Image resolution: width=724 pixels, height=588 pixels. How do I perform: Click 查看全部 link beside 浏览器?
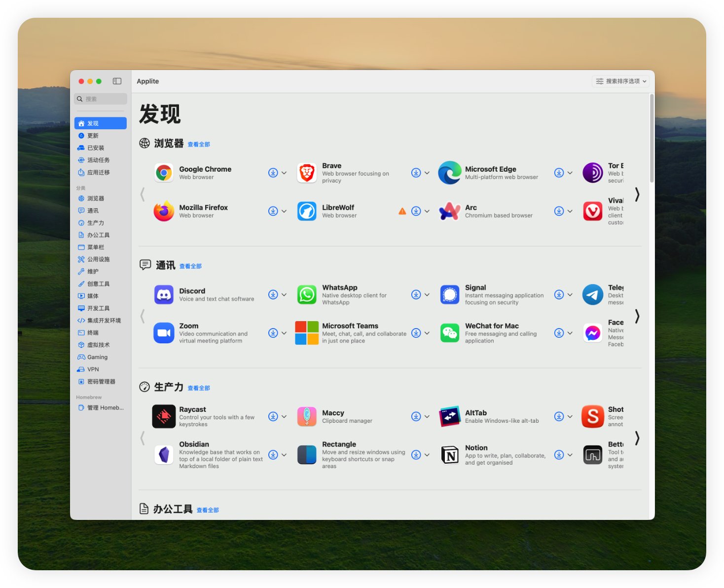point(199,145)
